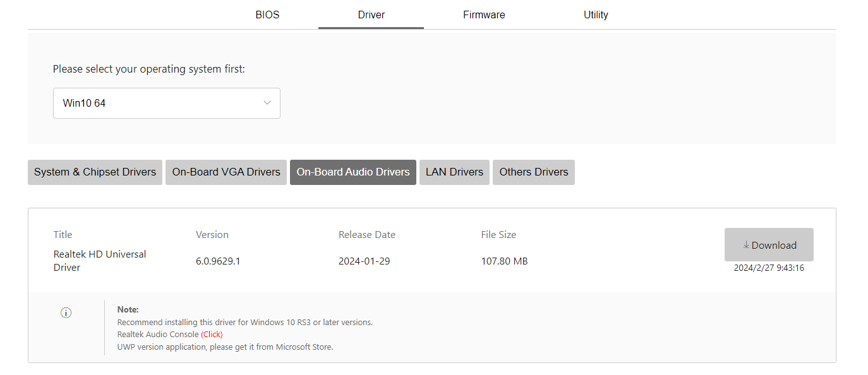The height and width of the screenshot is (375, 868).
Task: Go to the Utility tab
Action: (x=596, y=15)
